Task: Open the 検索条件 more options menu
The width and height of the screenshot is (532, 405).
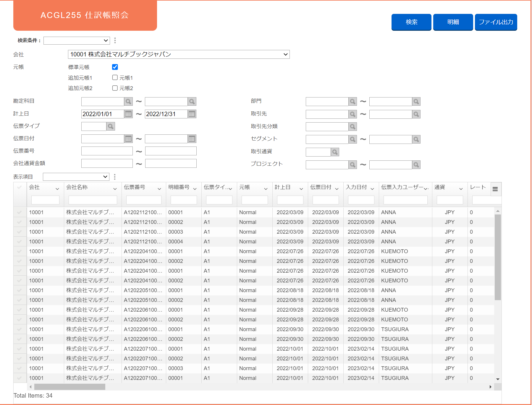Action: (115, 40)
